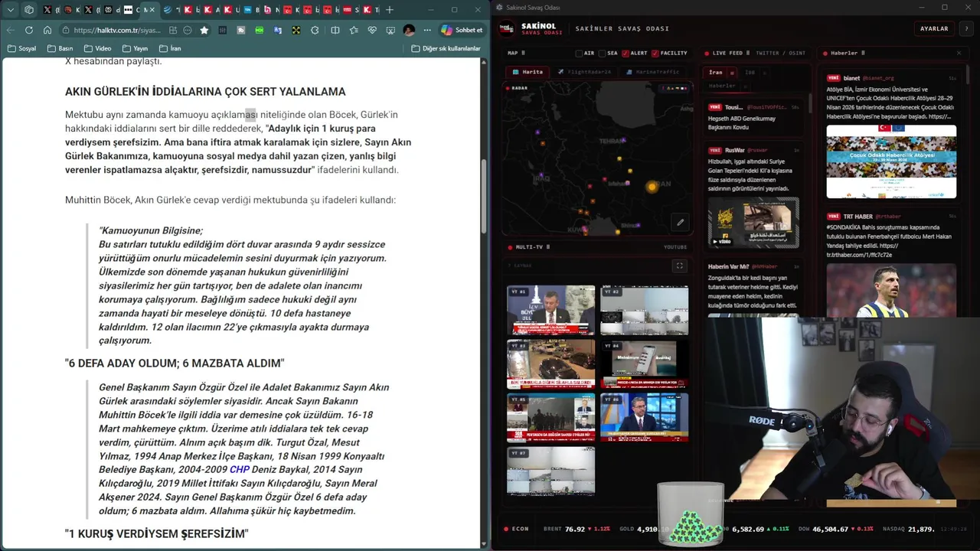Enable the SEA map layer checkbox
Image resolution: width=980 pixels, height=551 pixels.
[602, 54]
